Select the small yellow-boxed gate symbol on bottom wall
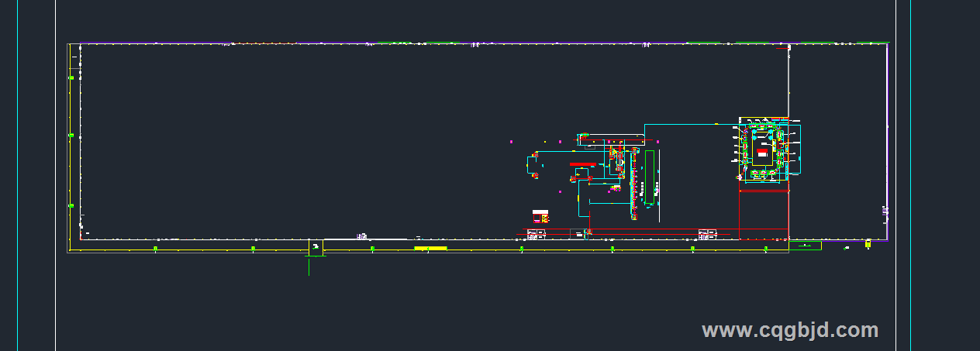 [316, 247]
